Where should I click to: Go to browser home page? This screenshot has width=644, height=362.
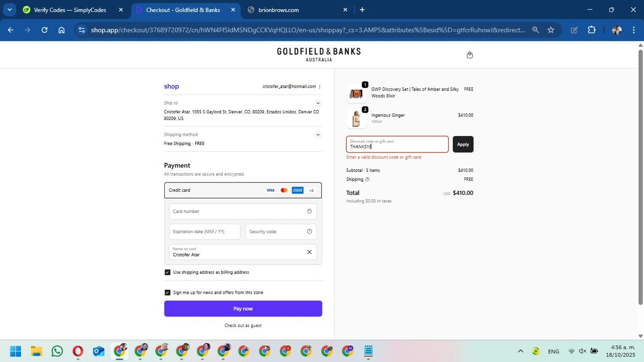pos(61,30)
